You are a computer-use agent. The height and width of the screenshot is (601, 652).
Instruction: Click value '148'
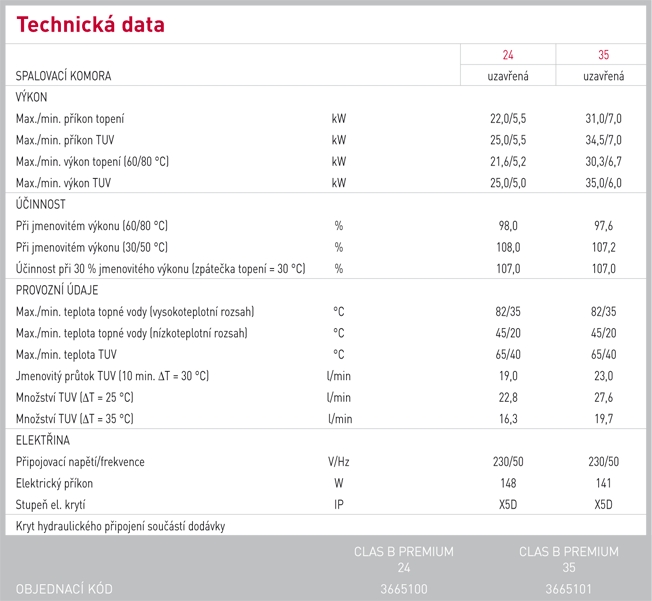click(508, 483)
